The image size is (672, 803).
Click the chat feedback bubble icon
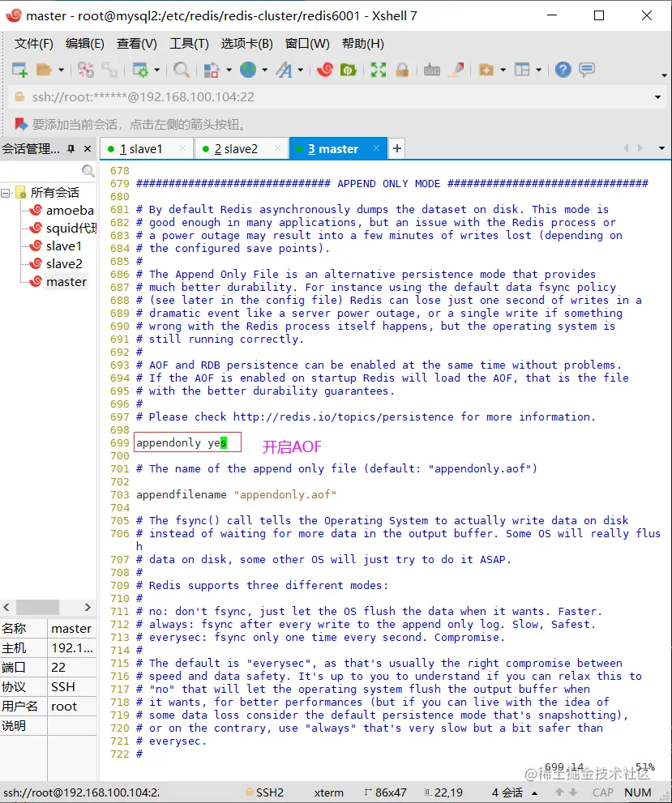click(x=587, y=70)
